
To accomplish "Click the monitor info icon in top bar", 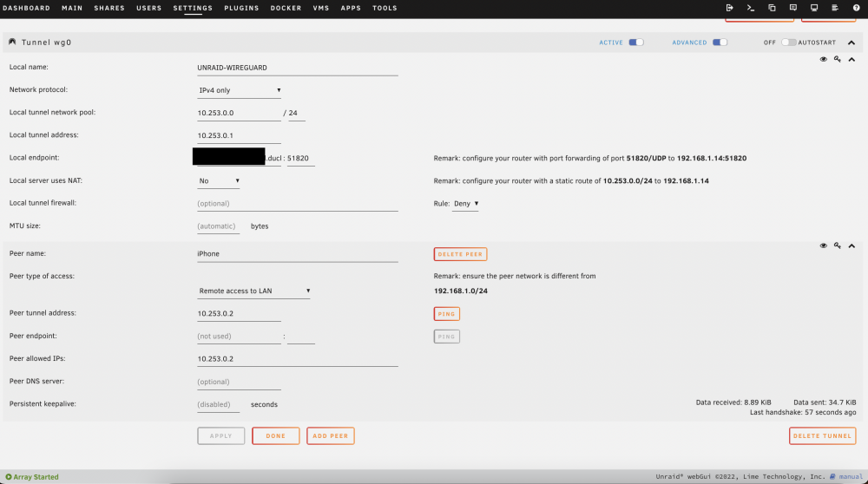I will point(814,8).
